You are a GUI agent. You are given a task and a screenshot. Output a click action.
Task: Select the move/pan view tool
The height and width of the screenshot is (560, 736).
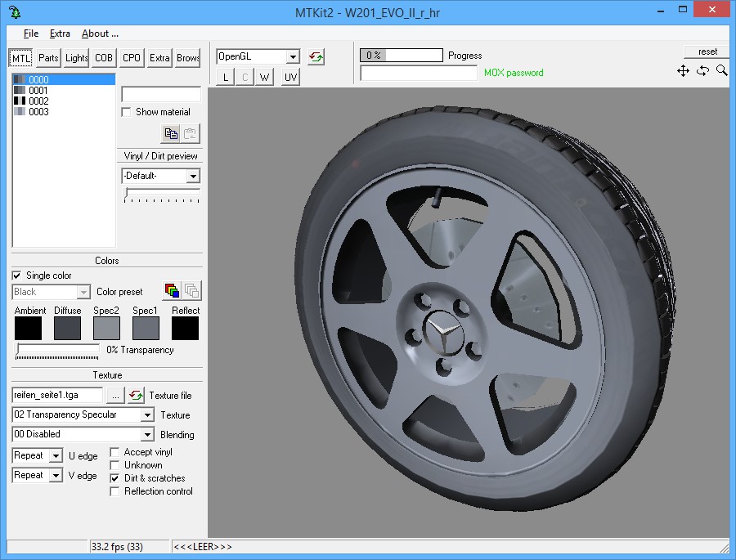(683, 71)
